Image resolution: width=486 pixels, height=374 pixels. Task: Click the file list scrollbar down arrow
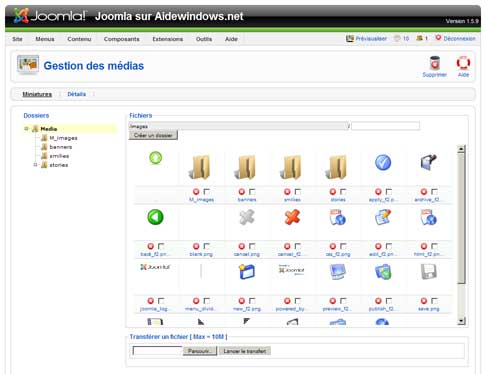click(x=461, y=321)
